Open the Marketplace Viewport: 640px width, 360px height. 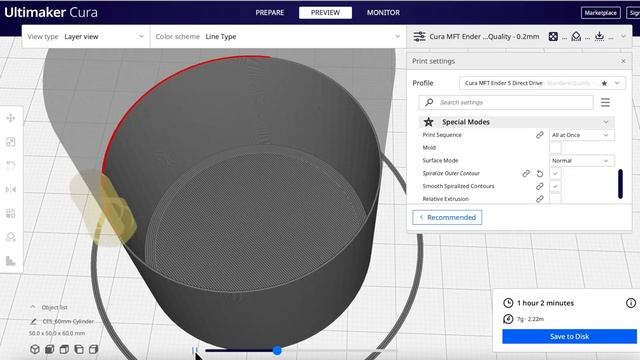click(600, 13)
